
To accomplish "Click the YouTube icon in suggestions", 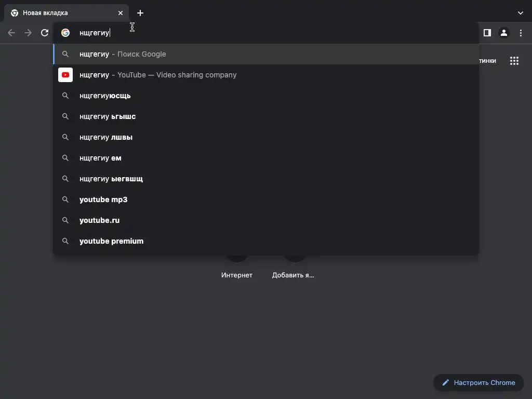I will (65, 75).
